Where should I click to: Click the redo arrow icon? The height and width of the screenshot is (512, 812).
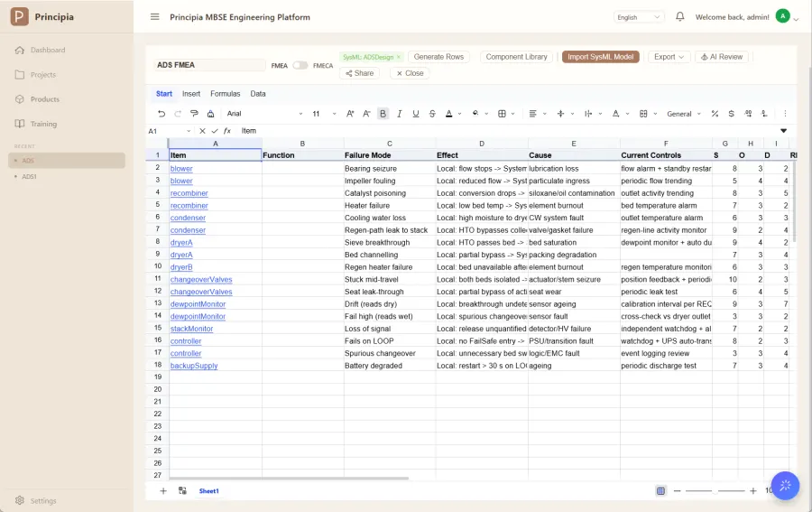click(x=178, y=114)
